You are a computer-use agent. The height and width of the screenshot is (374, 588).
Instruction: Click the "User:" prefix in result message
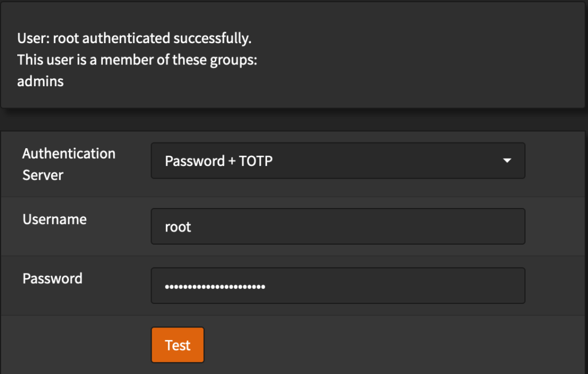pos(30,39)
